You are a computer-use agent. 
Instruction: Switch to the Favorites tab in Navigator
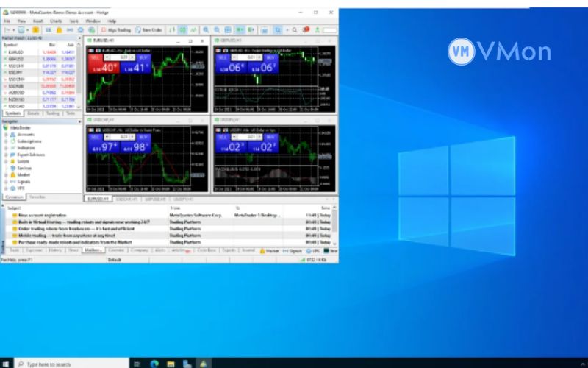click(37, 197)
